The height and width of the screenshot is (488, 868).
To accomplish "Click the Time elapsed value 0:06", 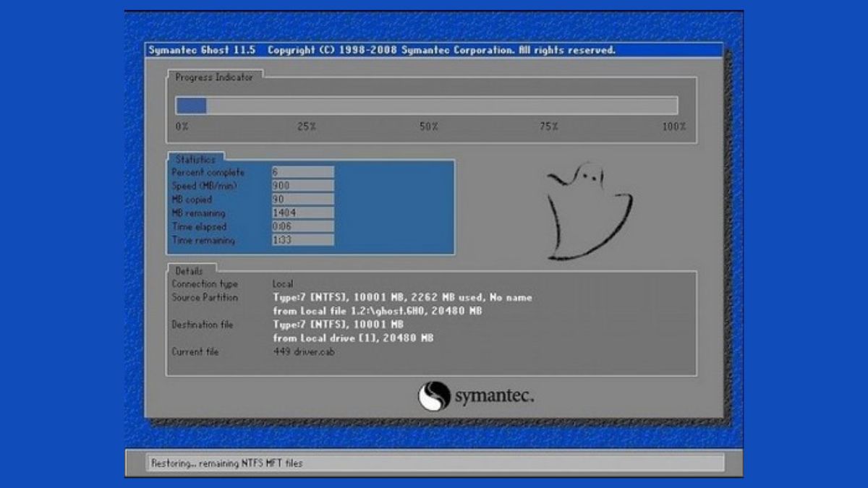I will tap(302, 226).
